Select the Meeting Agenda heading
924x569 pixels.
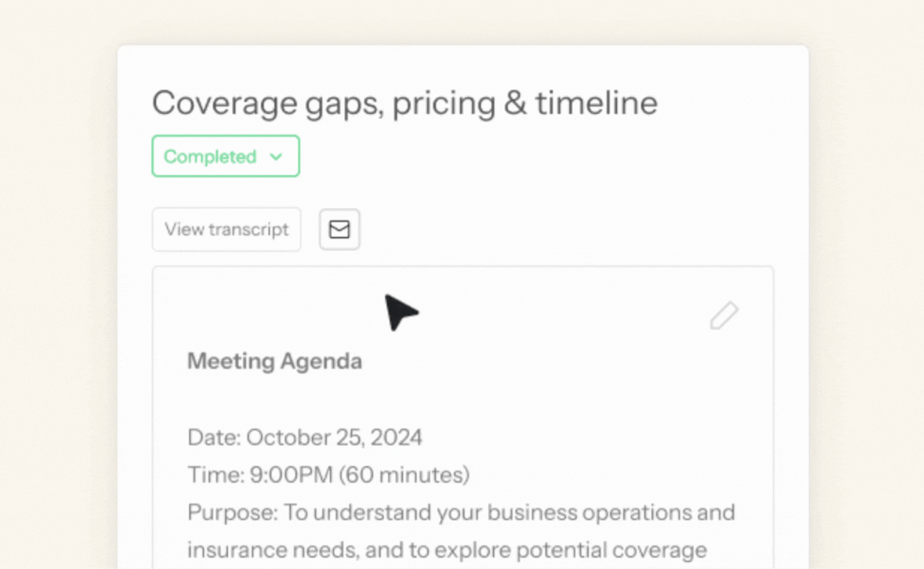[x=274, y=361]
